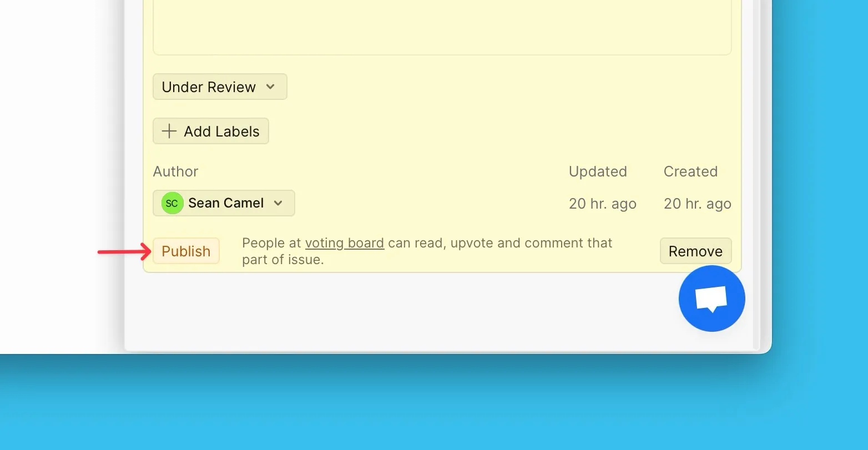Viewport: 868px width, 450px height.
Task: Open the blue chat support bubble
Action: [x=711, y=299]
